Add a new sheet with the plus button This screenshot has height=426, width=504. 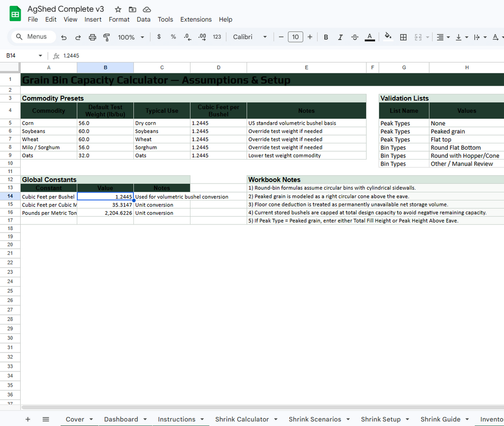[28, 419]
